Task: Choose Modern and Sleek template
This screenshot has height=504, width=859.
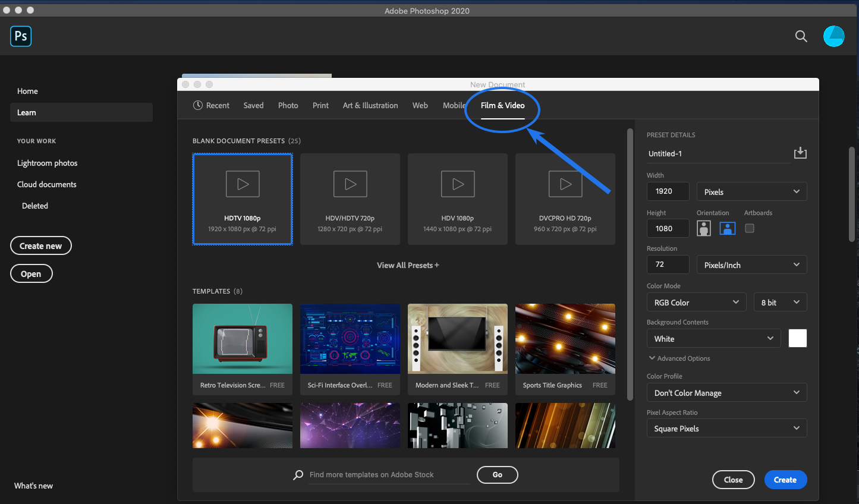Action: point(458,349)
